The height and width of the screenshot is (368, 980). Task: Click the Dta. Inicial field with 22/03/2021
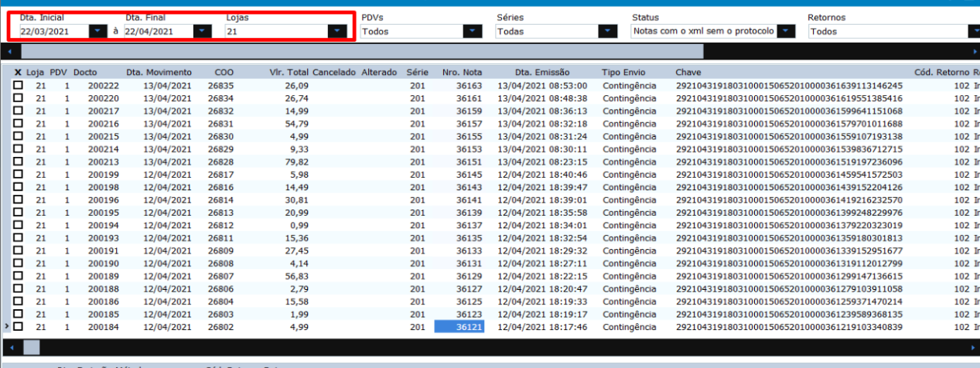pyautogui.click(x=54, y=31)
